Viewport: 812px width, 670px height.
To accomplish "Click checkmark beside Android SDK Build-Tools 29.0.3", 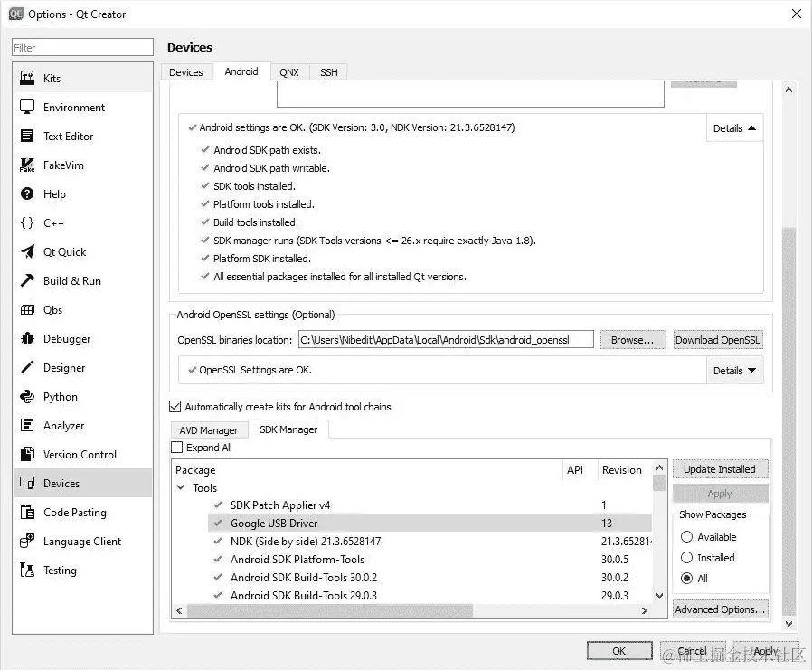I will [218, 596].
